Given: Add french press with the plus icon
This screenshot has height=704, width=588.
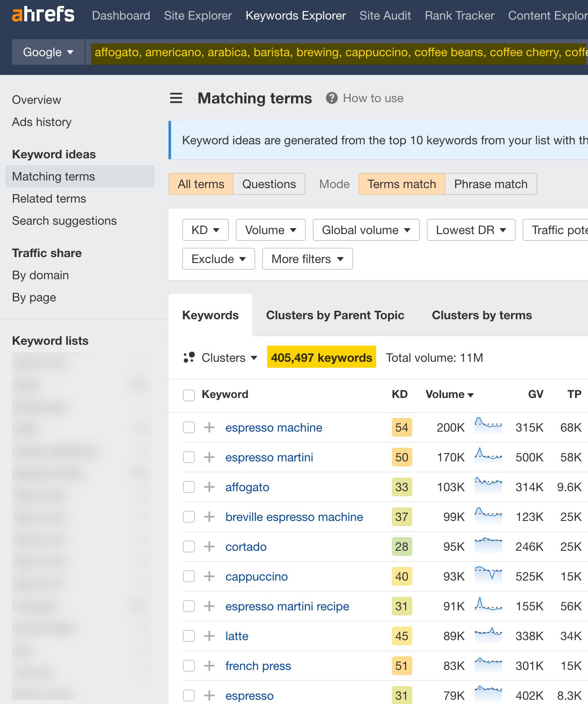Looking at the screenshot, I should click(x=209, y=666).
